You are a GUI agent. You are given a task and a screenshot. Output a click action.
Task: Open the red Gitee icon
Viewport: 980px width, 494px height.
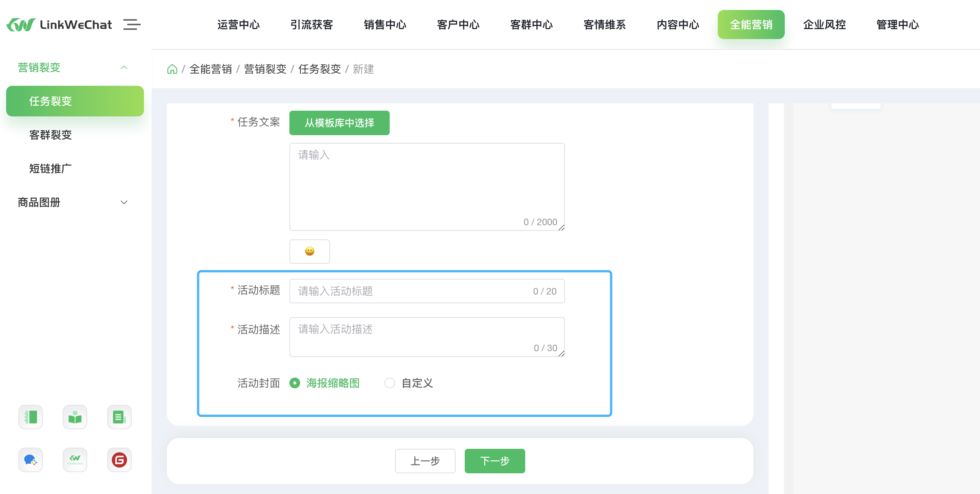(x=119, y=460)
